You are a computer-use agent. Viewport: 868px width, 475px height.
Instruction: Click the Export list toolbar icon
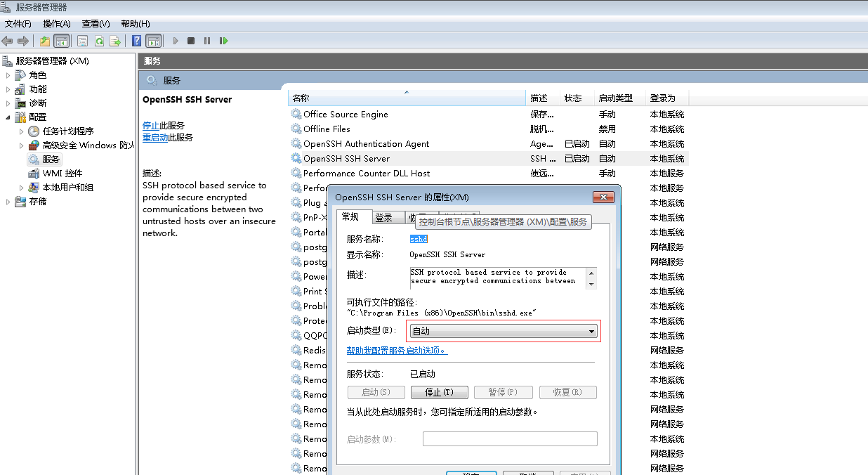(114, 41)
